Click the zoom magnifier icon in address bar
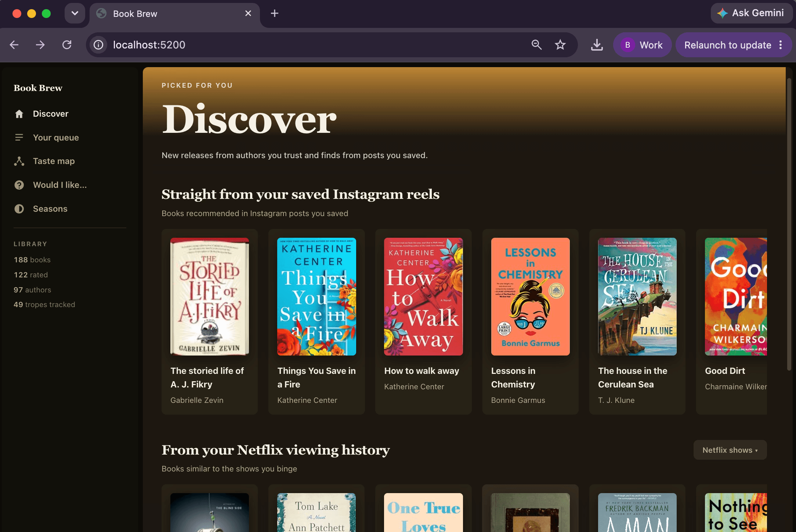This screenshot has height=532, width=796. (x=536, y=45)
